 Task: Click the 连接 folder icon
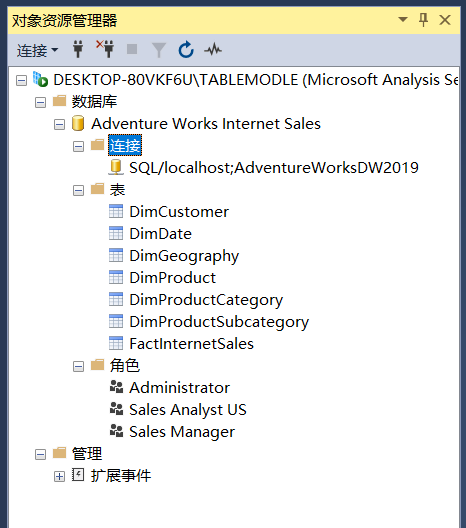pos(98,145)
